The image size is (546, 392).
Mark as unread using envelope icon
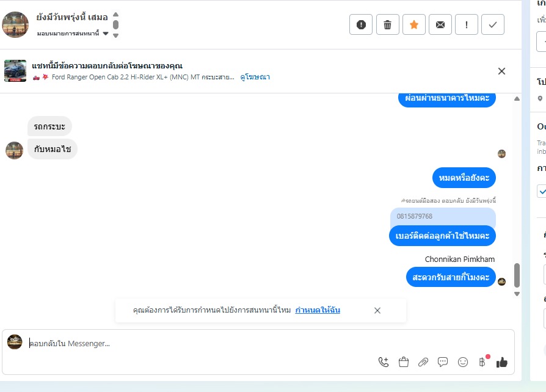click(440, 24)
